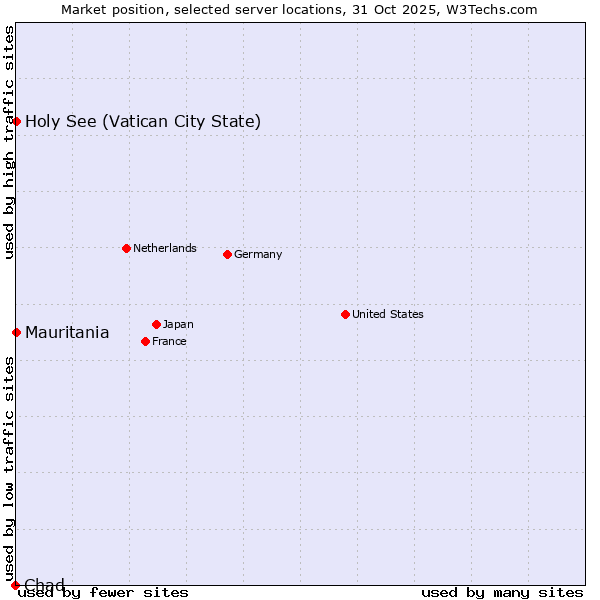Select the Germany red data point
This screenshot has width=600, height=600.
[227, 254]
